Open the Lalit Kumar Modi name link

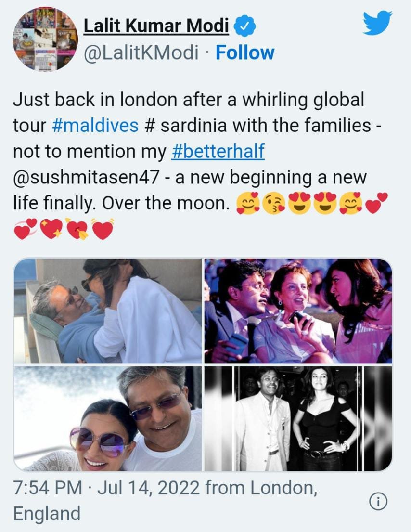(156, 26)
